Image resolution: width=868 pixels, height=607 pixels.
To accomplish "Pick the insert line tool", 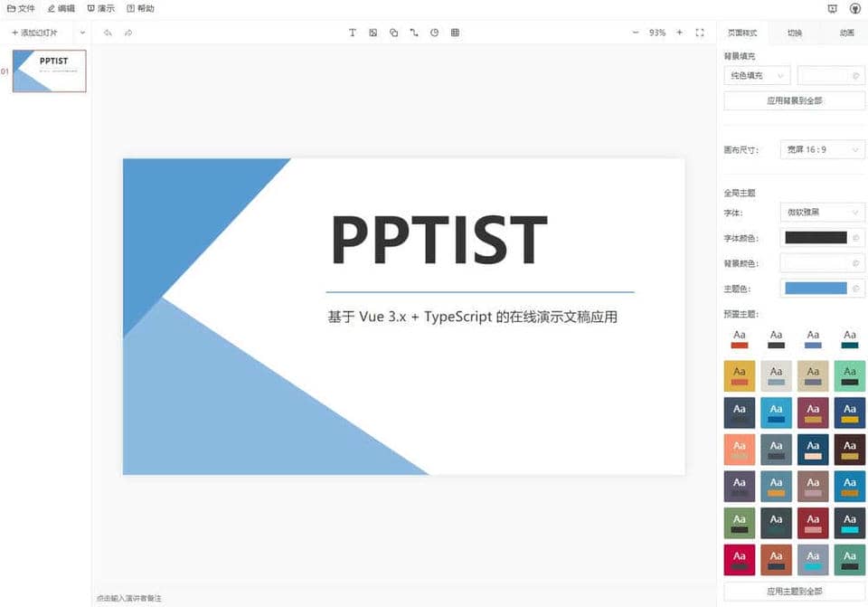I will (x=414, y=33).
